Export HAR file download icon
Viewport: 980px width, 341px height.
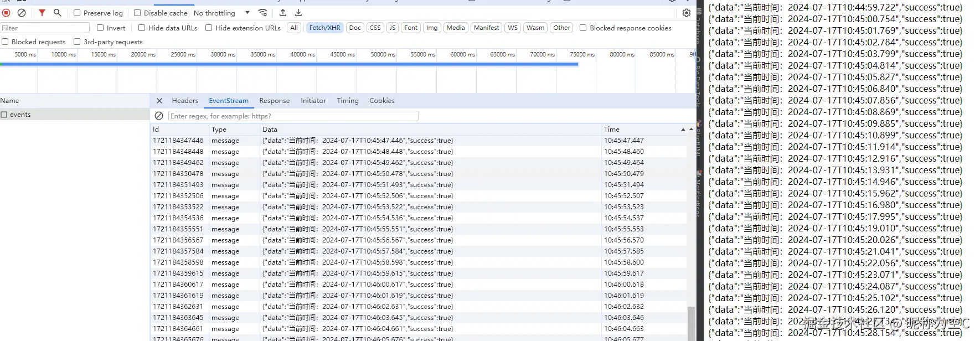[298, 13]
